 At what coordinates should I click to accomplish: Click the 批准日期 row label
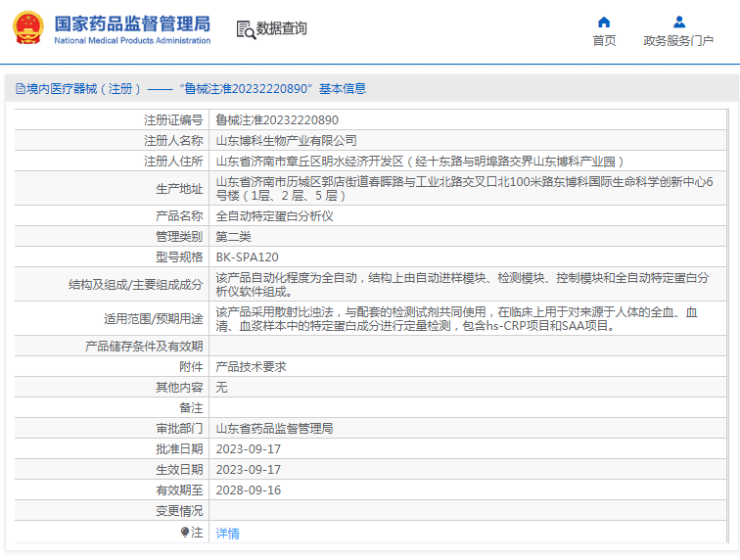click(x=179, y=449)
